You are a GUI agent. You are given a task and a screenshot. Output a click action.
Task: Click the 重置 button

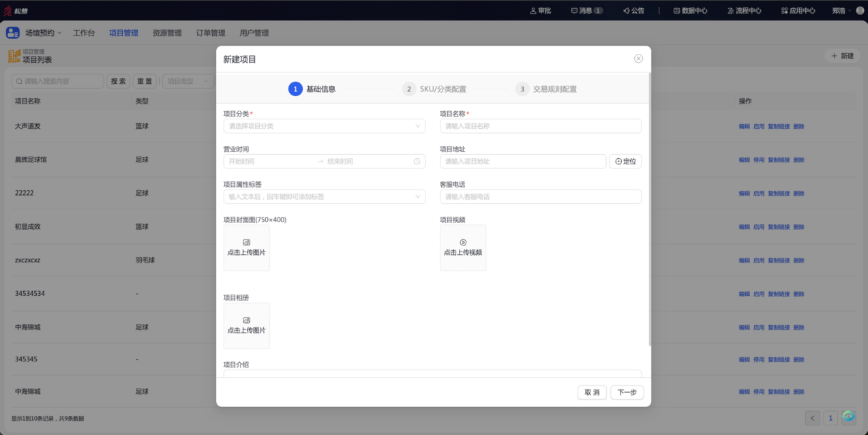click(x=145, y=81)
